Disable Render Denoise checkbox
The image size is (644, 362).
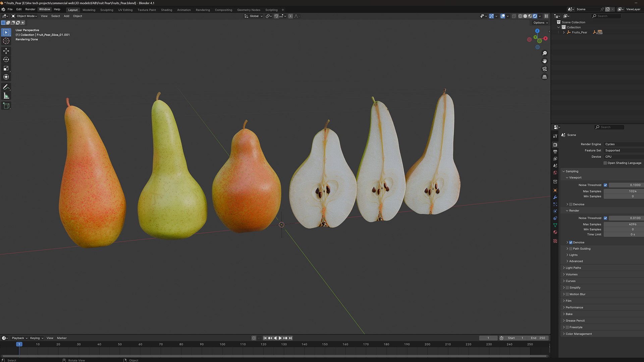(571, 242)
